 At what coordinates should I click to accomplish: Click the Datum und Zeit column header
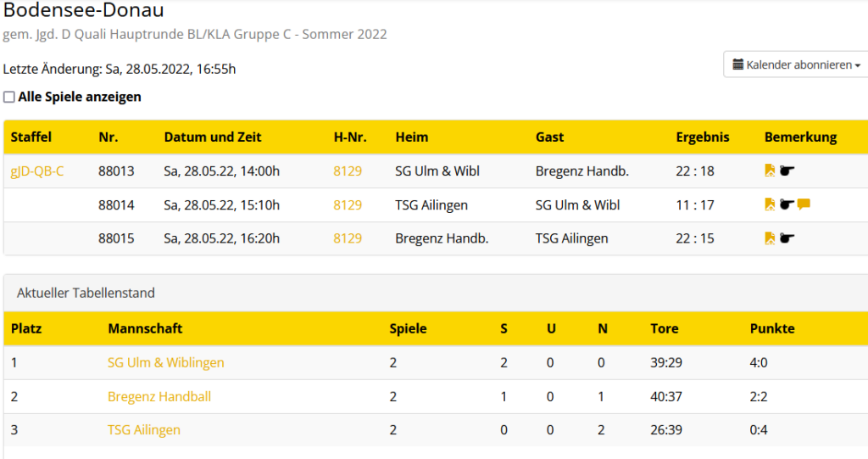pyautogui.click(x=213, y=137)
